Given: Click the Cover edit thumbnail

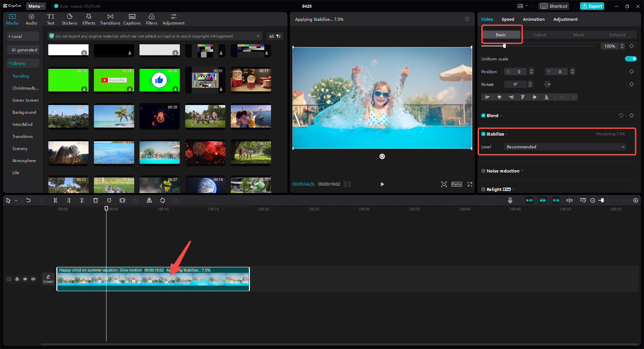Looking at the screenshot, I should [48, 279].
